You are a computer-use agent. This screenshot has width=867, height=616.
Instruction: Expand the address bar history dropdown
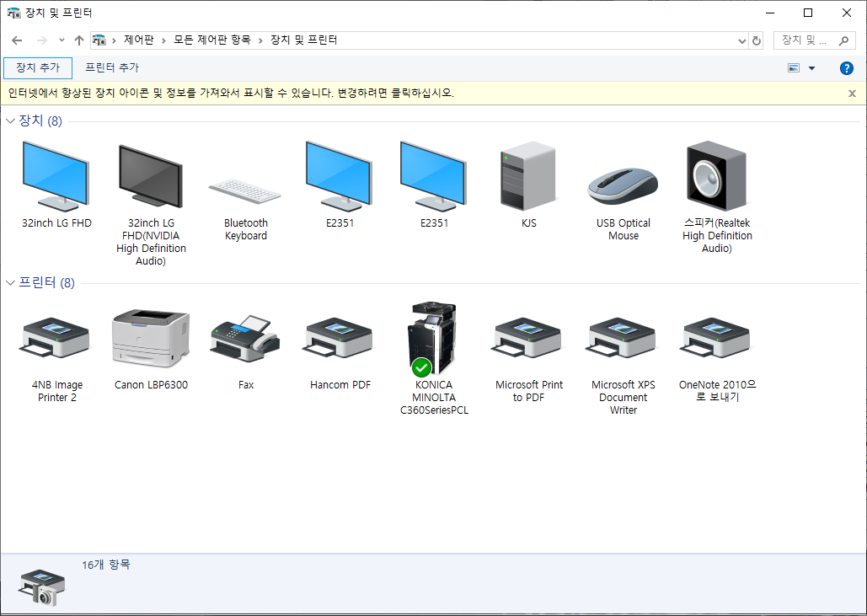(741, 40)
